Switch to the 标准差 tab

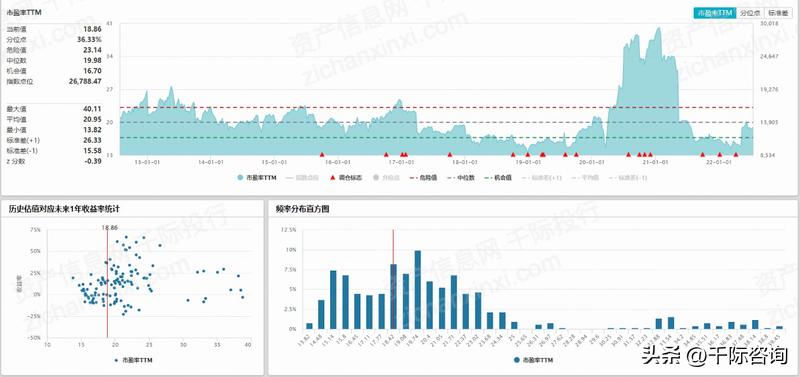tap(778, 13)
